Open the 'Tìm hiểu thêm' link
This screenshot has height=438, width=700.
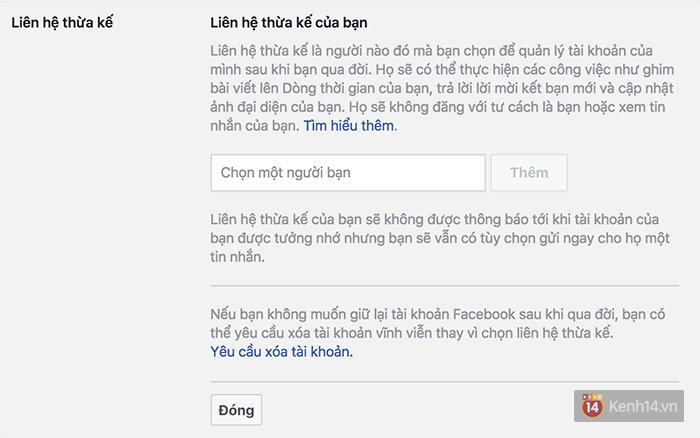pyautogui.click(x=350, y=126)
